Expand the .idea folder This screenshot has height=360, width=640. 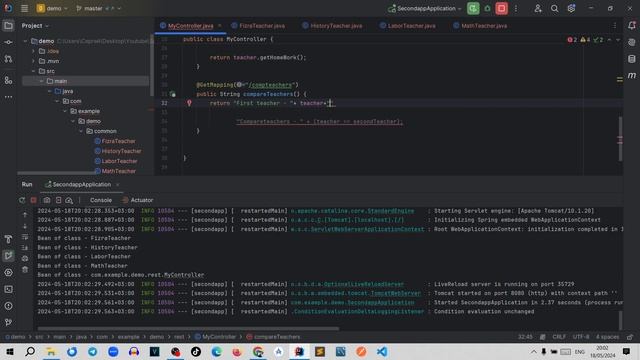coord(33,51)
